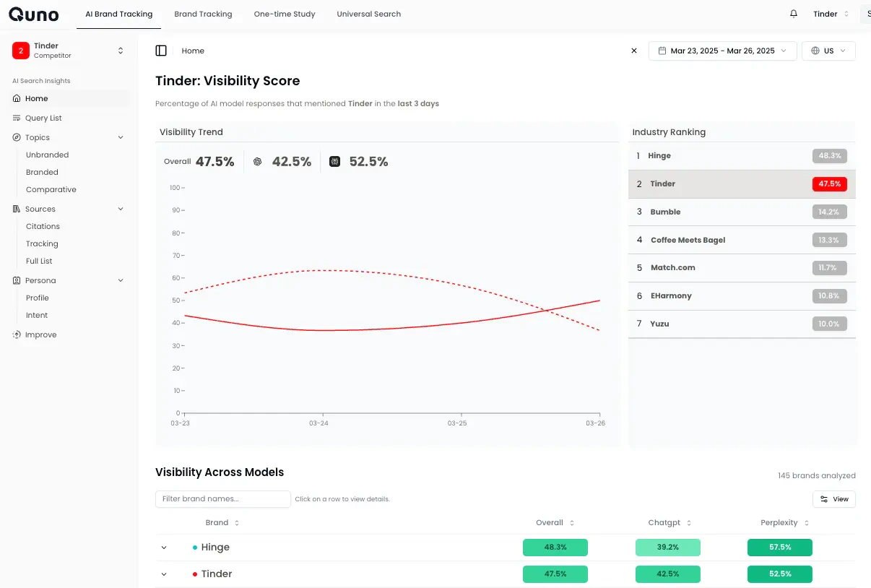Click the calendar icon in date picker
The width and height of the screenshot is (871, 588).
(x=662, y=51)
